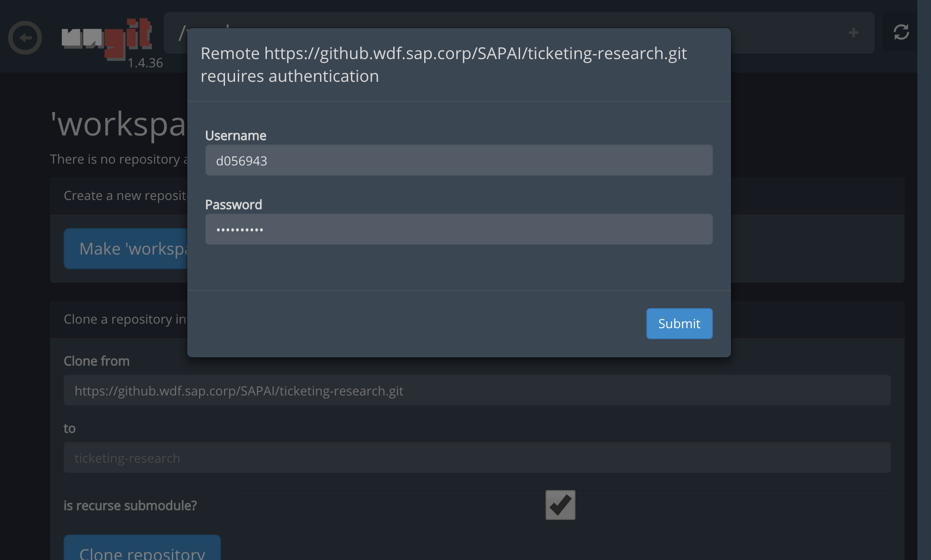The width and height of the screenshot is (931, 560).
Task: Focus the Username input field
Action: 459,160
